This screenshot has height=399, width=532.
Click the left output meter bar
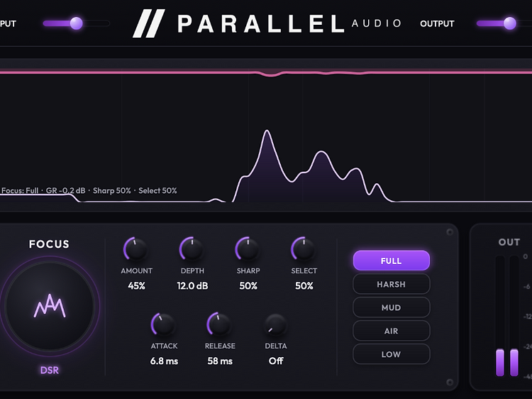[x=500, y=362]
